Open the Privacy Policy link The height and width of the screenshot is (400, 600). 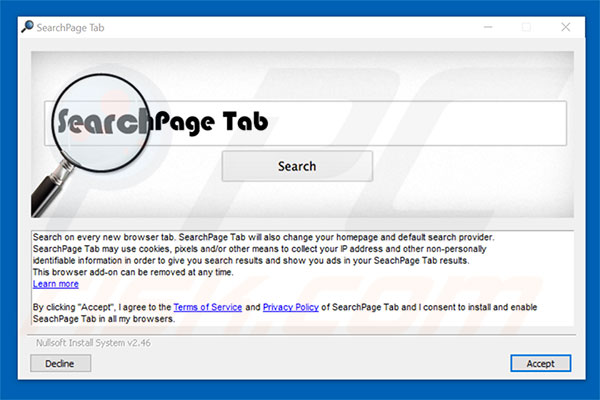(x=291, y=307)
